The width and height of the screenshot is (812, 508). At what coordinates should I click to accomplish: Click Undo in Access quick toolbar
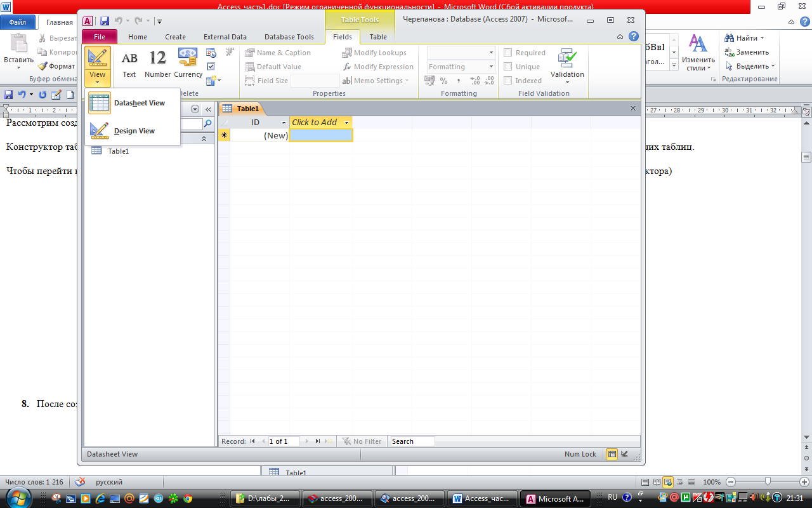pyautogui.click(x=118, y=21)
